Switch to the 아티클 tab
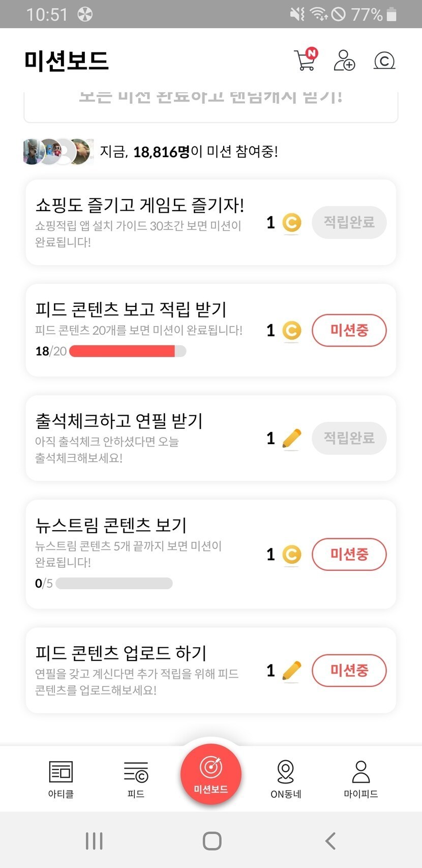 coord(61,778)
